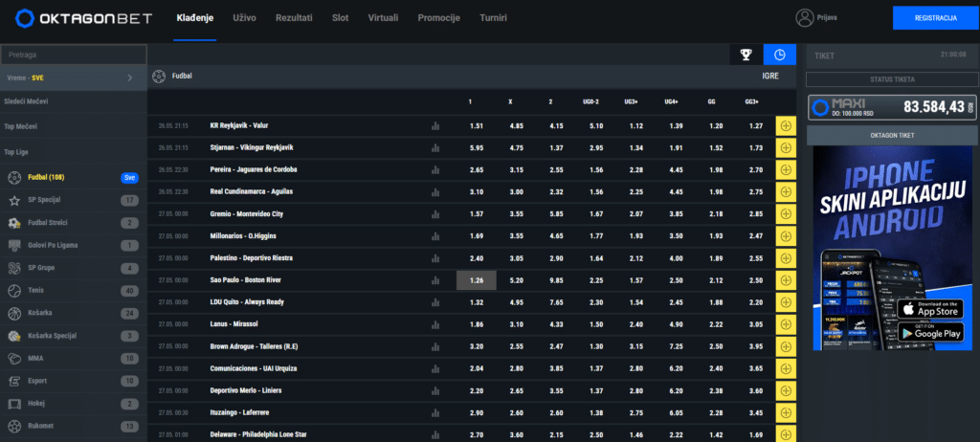The width and height of the screenshot is (980, 442).
Task: Expand more bets for Lanus - Mirassol
Action: point(786,323)
